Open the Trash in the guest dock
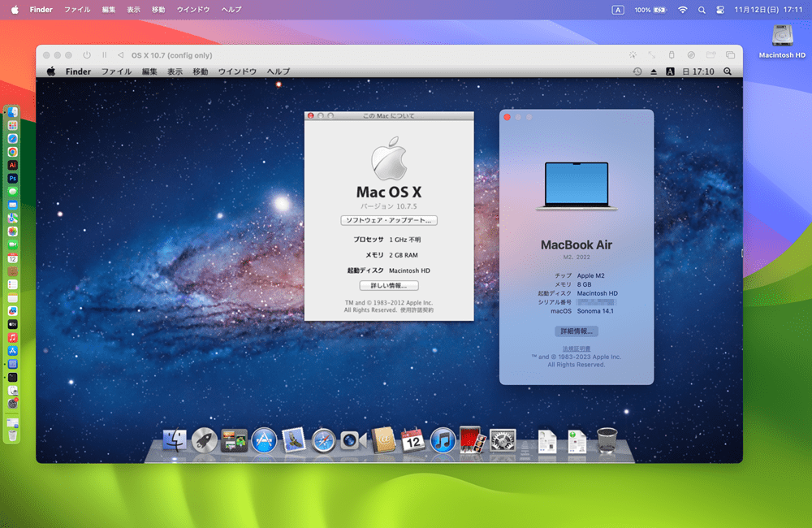Image resolution: width=812 pixels, height=528 pixels. (x=607, y=441)
